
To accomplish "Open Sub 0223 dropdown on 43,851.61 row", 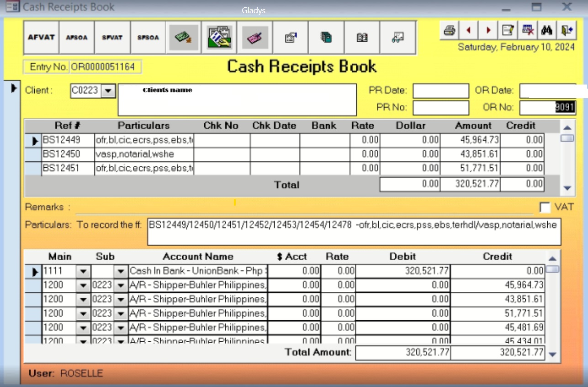I will click(x=121, y=299).
